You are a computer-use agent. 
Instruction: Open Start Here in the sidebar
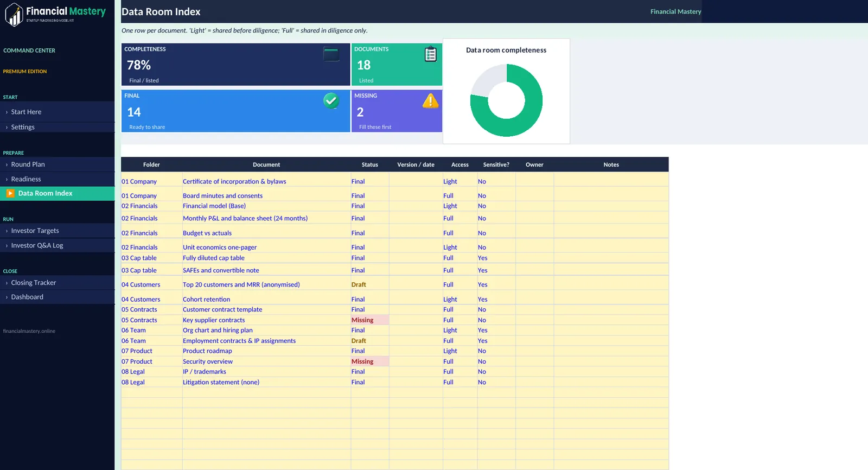[58, 112]
